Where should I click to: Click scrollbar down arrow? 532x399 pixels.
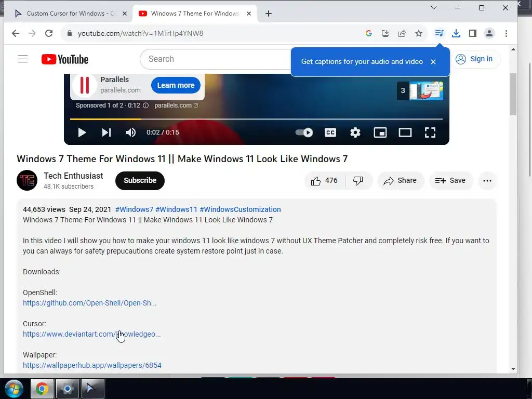click(x=513, y=369)
